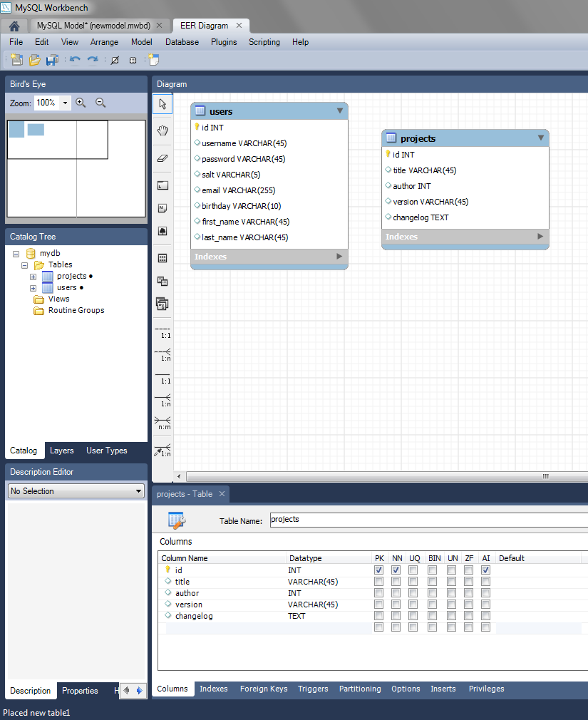Click the Bird's Eye overview thumbnail

coord(76,168)
